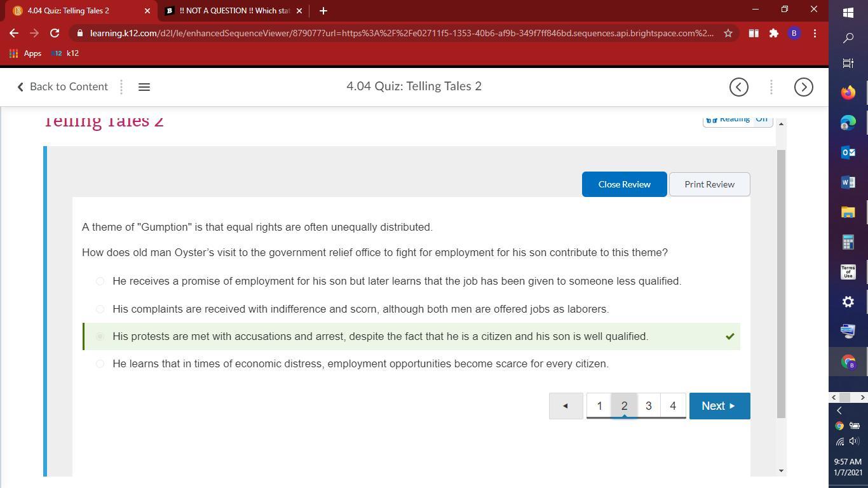The image size is (868, 488).
Task: Open the Apps shortcut in bookmarks bar
Action: coord(25,53)
